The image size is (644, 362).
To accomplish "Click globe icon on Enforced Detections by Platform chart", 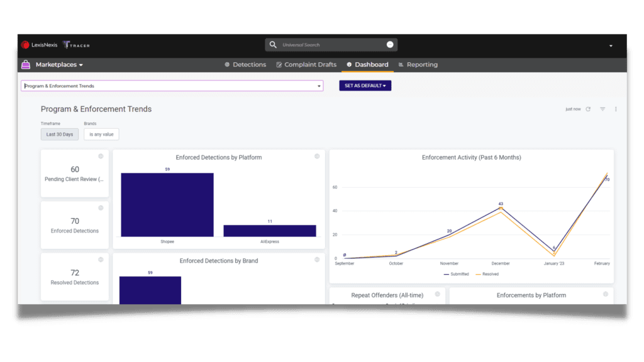I will click(317, 156).
